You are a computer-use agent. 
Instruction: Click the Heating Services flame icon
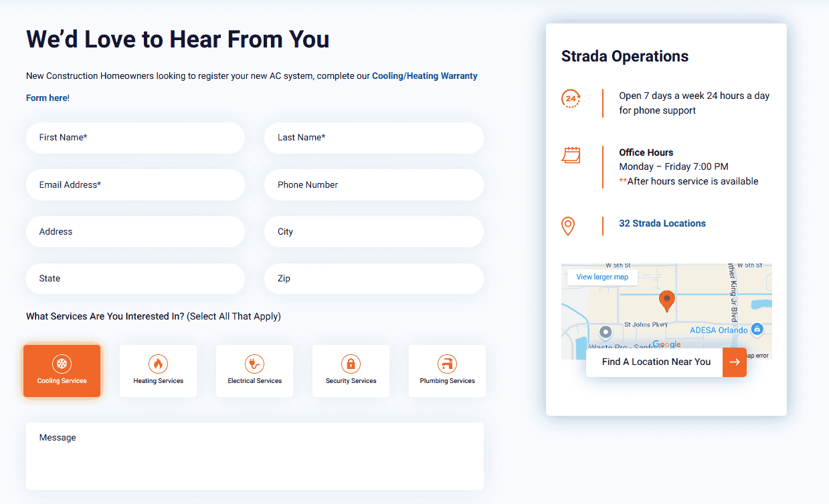[158, 364]
